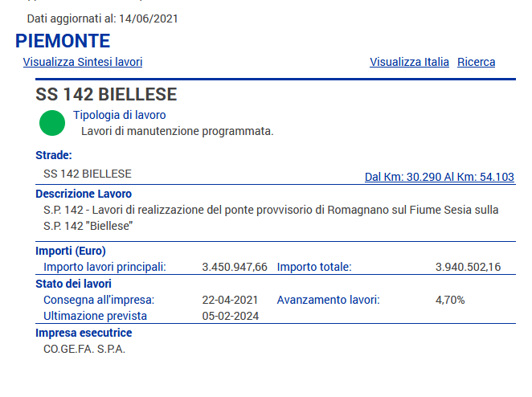
Task: Select the Importo lavori principali value 3.450.947,66
Action: point(235,267)
